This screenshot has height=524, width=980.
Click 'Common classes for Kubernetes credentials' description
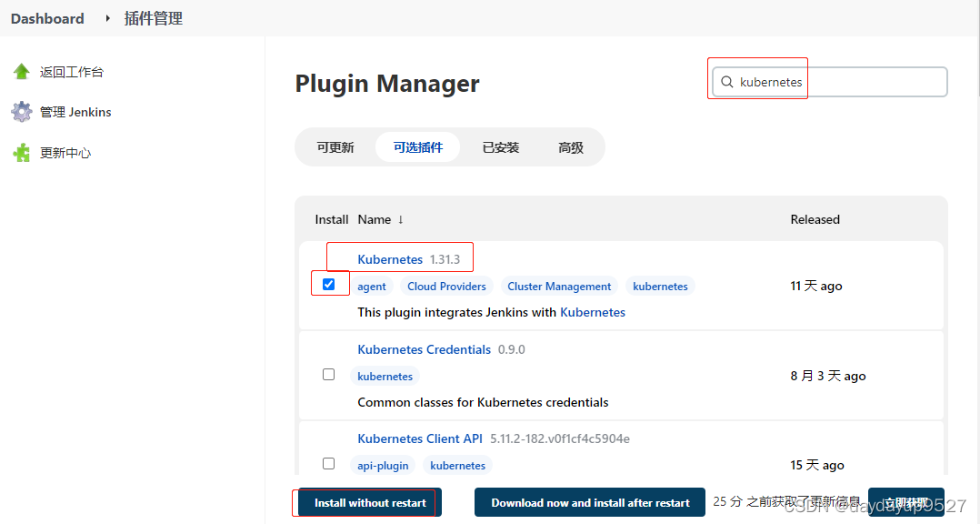pyautogui.click(x=483, y=402)
